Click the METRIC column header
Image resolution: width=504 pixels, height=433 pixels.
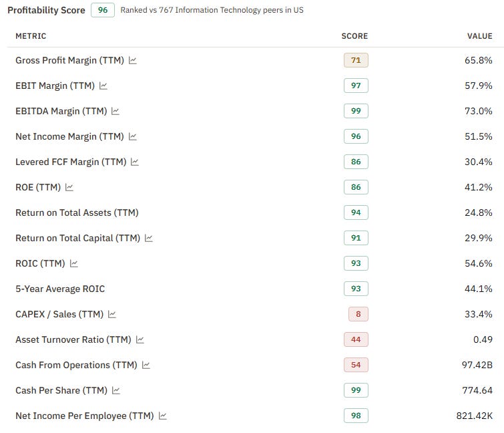(x=31, y=36)
